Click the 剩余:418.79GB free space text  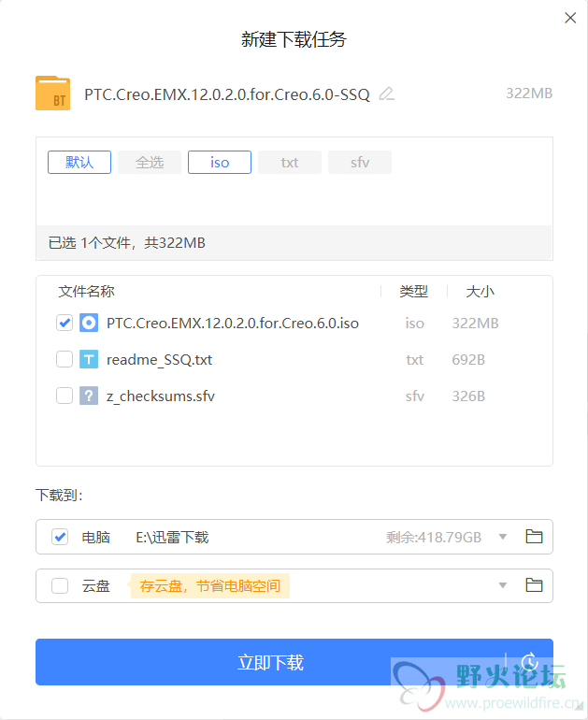coord(434,538)
